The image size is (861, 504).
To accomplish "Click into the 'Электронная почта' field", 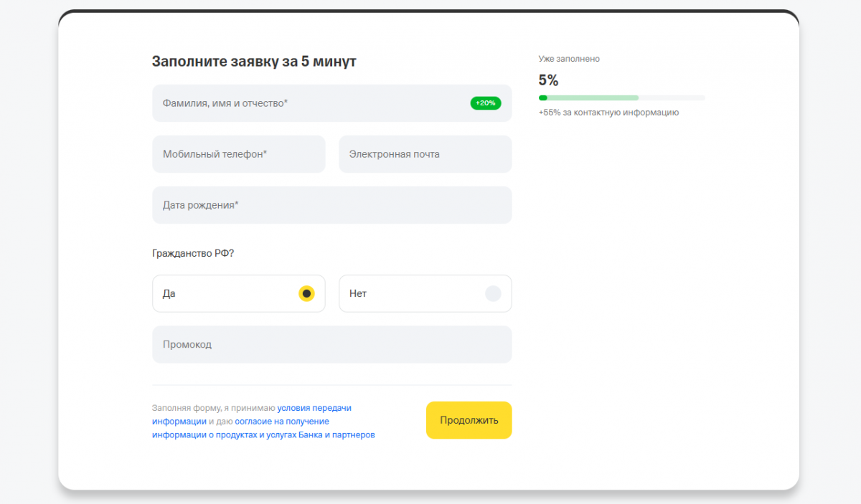I will pos(425,154).
